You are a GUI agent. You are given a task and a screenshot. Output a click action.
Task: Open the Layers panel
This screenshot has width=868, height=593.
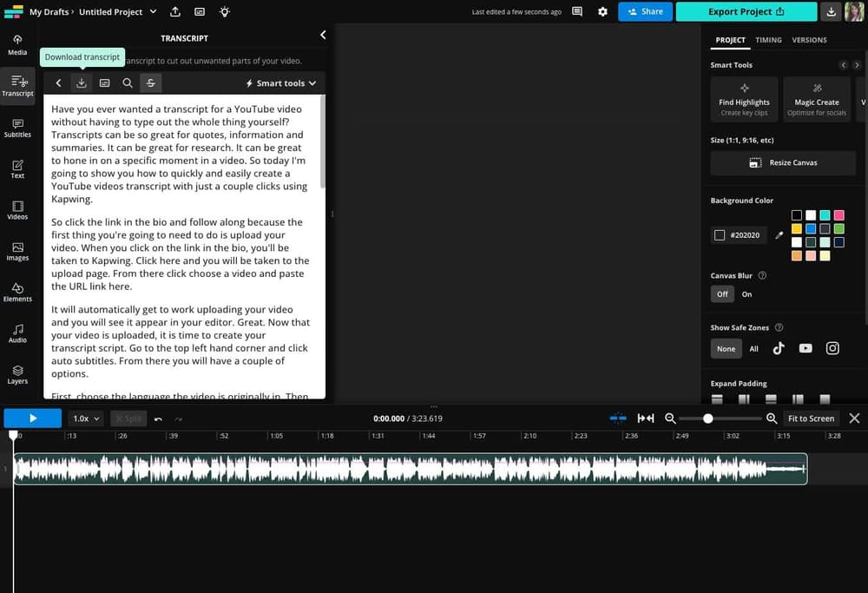17,373
